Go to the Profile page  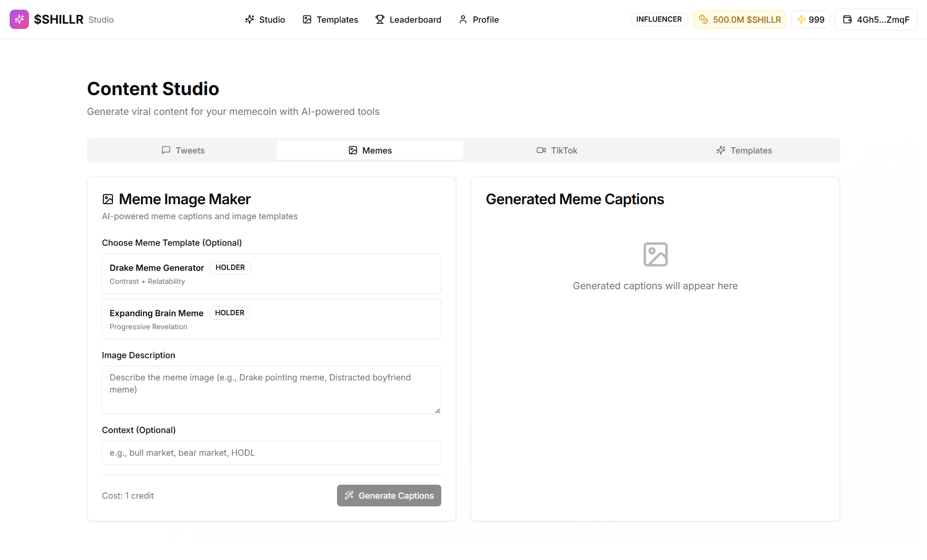(478, 19)
